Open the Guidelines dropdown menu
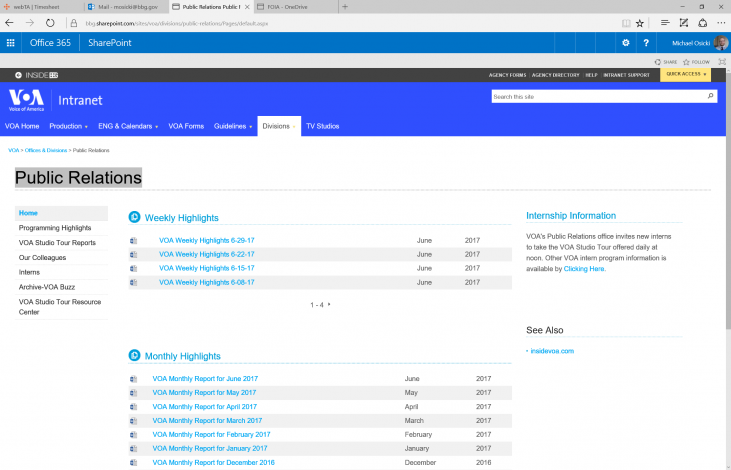731x470 pixels. [x=233, y=126]
